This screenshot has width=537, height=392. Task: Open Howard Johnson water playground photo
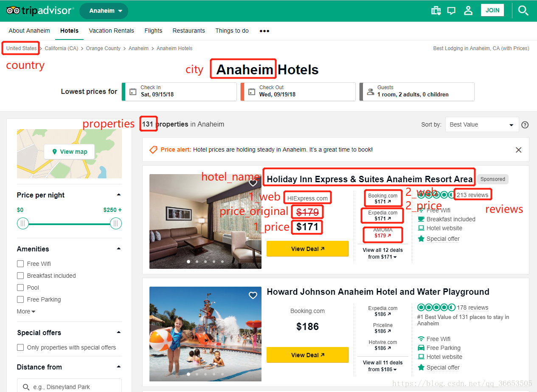pyautogui.click(x=205, y=334)
